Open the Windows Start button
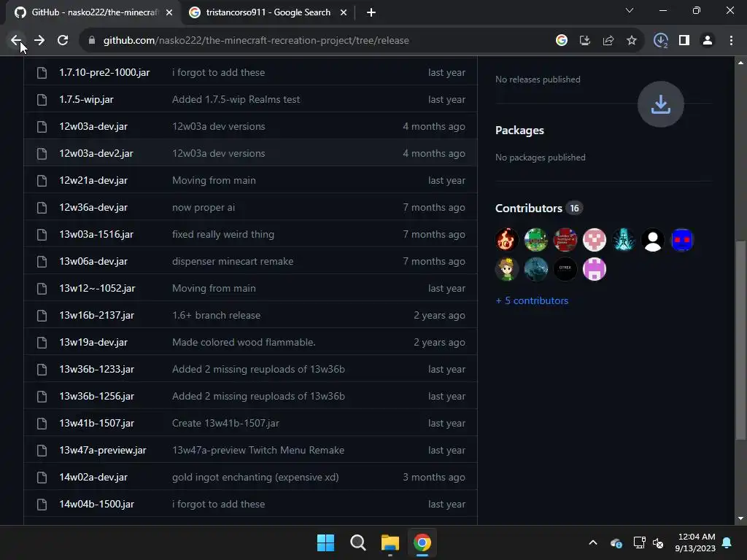 click(x=326, y=542)
